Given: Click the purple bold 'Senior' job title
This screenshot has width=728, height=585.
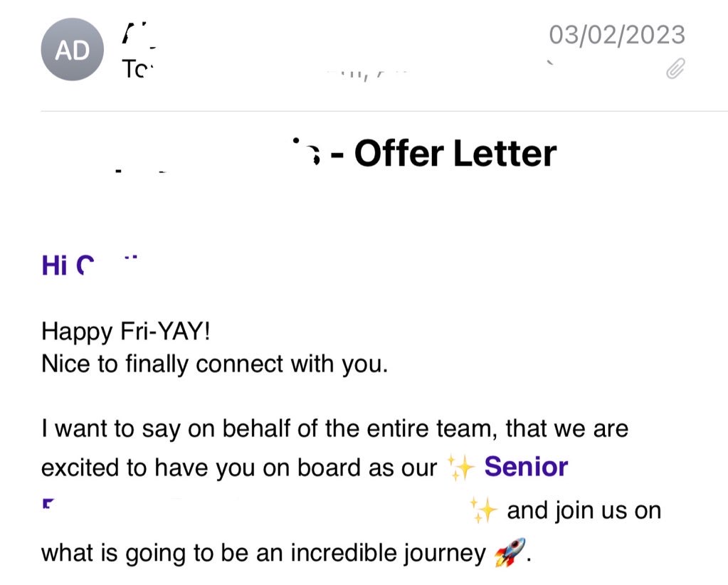Looking at the screenshot, I should point(526,468).
